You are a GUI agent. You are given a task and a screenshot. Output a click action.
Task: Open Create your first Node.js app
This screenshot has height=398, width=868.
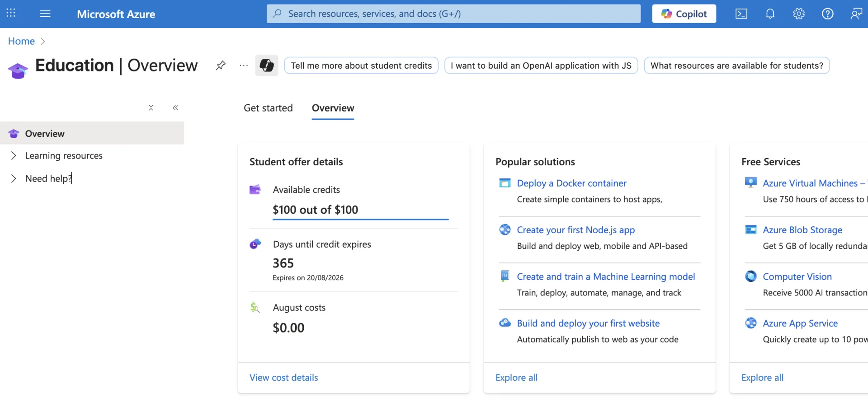(576, 230)
